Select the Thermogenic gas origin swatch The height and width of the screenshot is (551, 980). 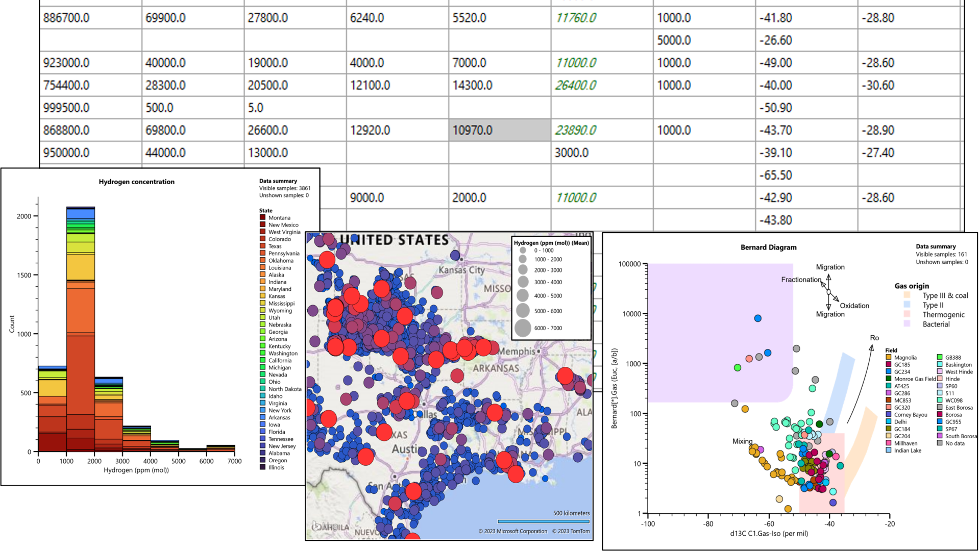point(907,314)
